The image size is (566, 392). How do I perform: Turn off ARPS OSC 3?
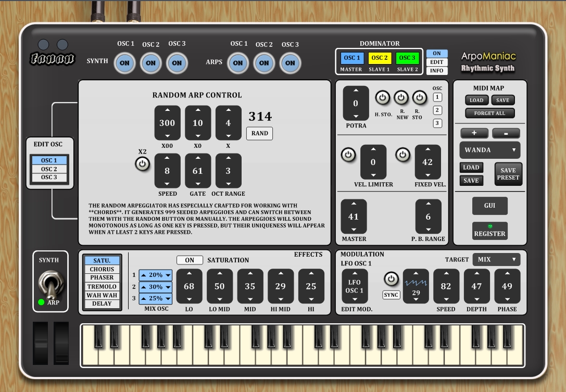[290, 63]
